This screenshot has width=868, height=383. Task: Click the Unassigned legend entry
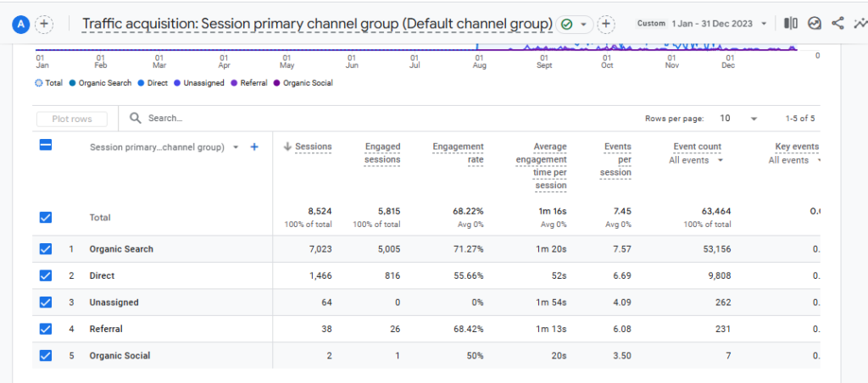199,83
